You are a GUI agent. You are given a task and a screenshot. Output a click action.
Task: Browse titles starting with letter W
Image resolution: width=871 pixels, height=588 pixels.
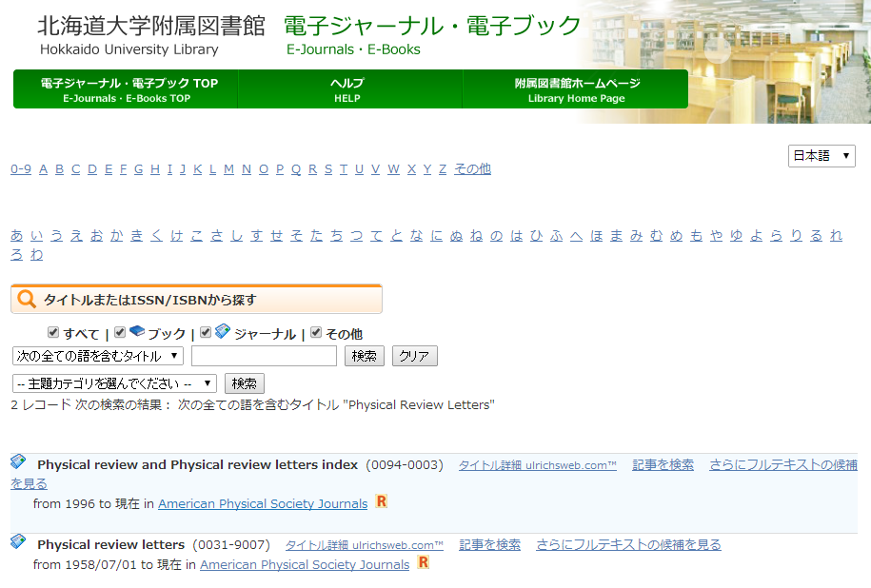[394, 168]
